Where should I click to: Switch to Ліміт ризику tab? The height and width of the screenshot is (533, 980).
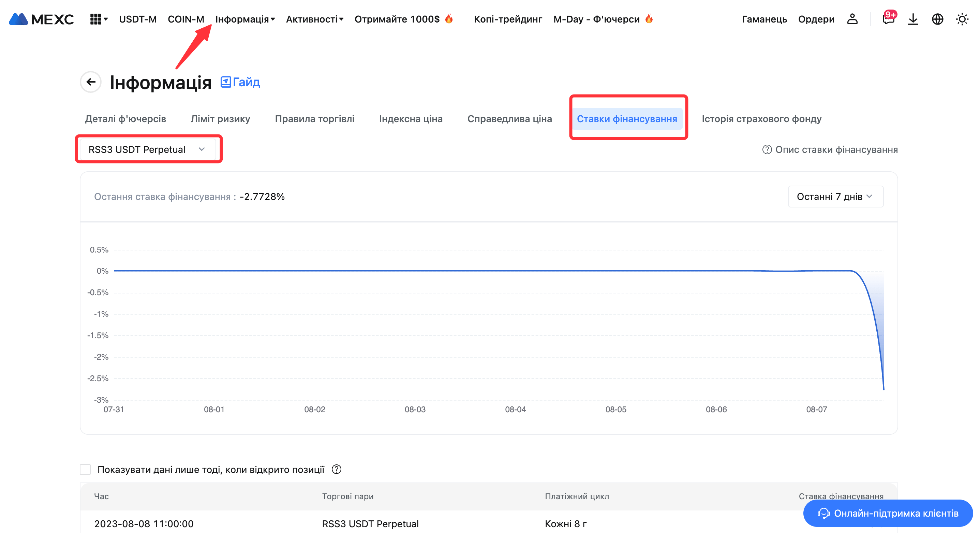click(x=220, y=119)
